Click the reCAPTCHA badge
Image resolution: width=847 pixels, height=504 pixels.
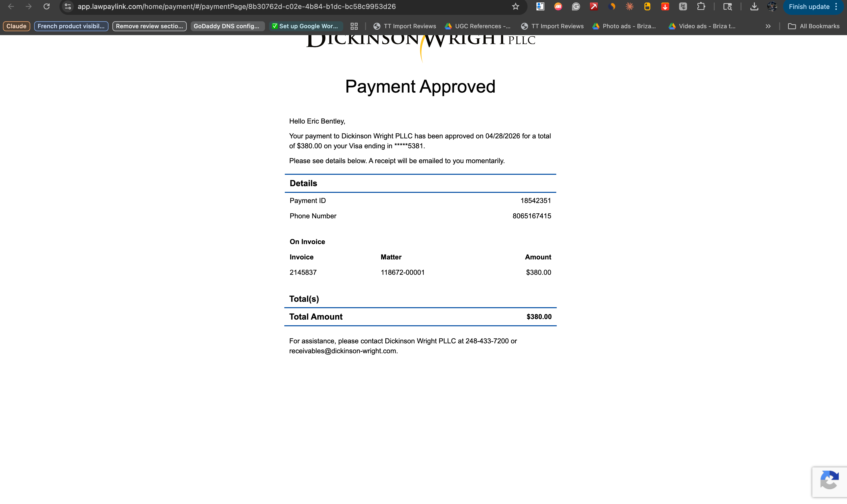click(x=829, y=481)
